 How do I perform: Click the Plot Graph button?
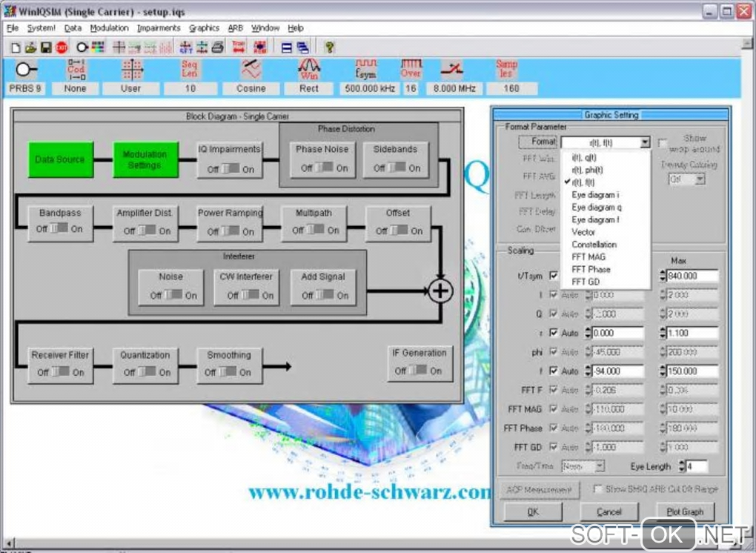pyautogui.click(x=685, y=511)
